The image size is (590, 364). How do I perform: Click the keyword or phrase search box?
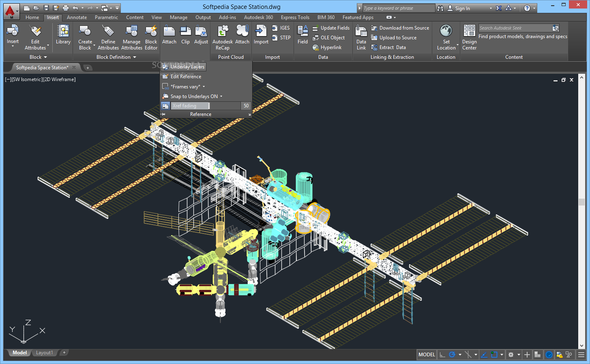click(x=399, y=8)
